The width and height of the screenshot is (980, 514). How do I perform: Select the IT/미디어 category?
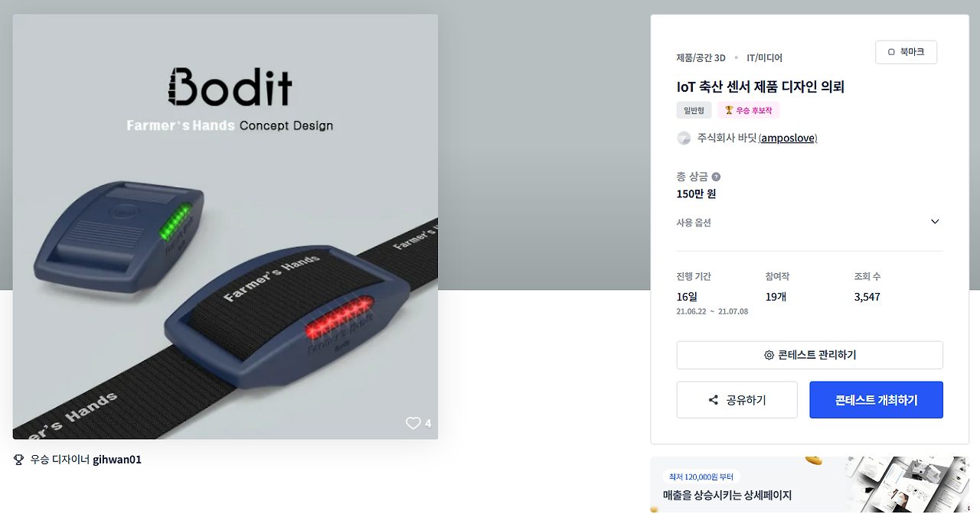click(x=764, y=57)
